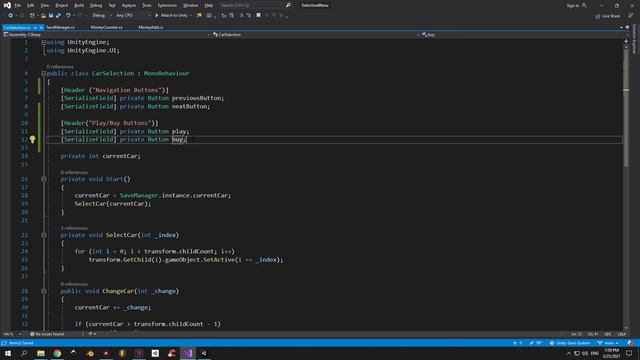640x360 pixels.
Task: Open the editor zoom level dropdown
Action: (12, 334)
